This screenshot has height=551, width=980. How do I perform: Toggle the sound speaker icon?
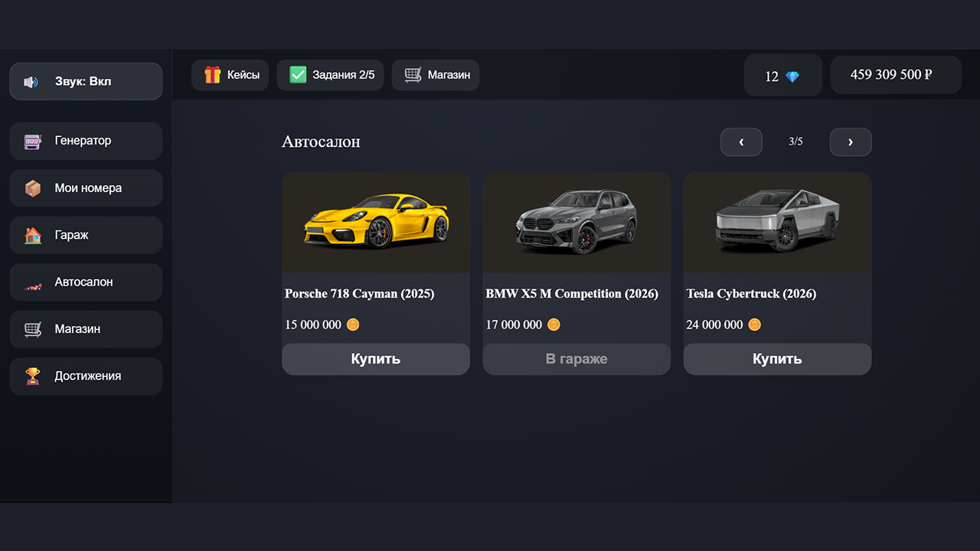point(31,82)
